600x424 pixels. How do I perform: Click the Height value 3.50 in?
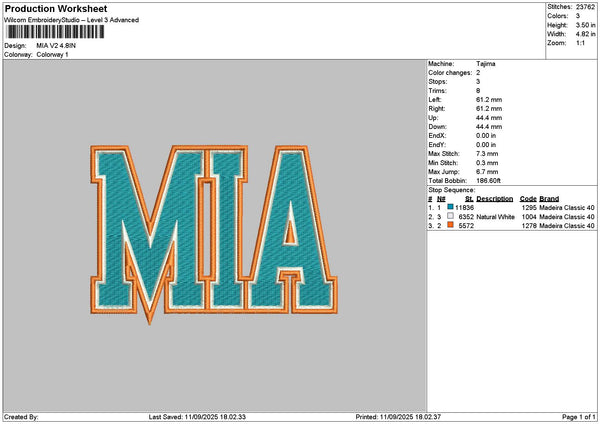point(585,25)
